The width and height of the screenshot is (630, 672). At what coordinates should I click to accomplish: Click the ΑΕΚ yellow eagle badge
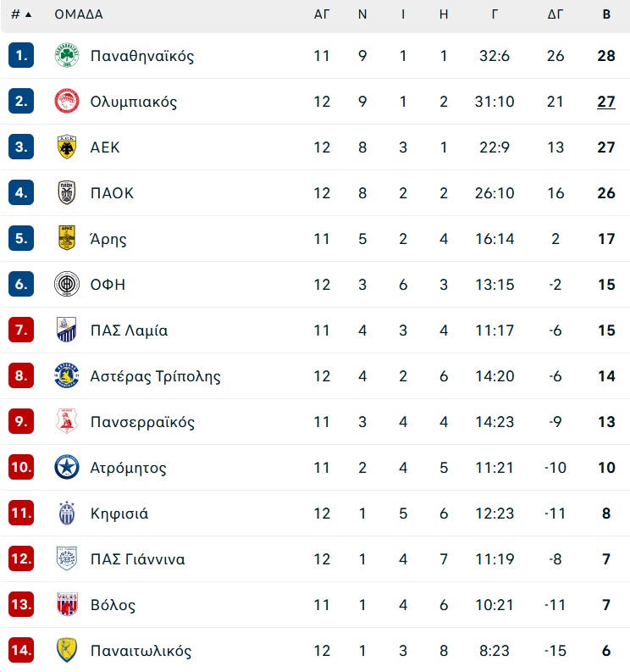pos(67,147)
